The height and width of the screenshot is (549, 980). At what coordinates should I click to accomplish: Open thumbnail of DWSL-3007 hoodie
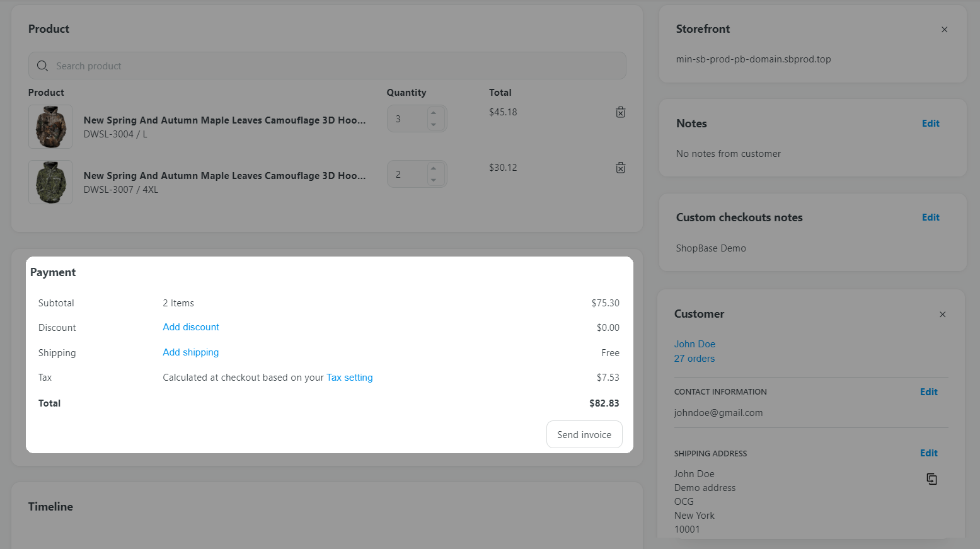50,182
